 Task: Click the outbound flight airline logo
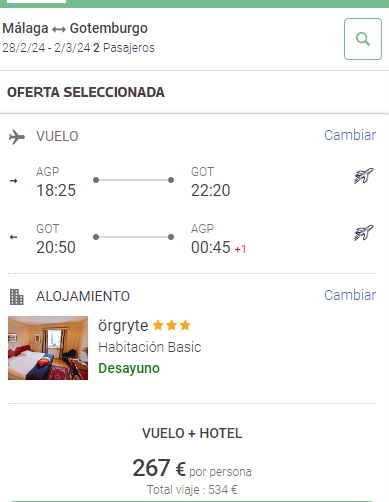[363, 176]
